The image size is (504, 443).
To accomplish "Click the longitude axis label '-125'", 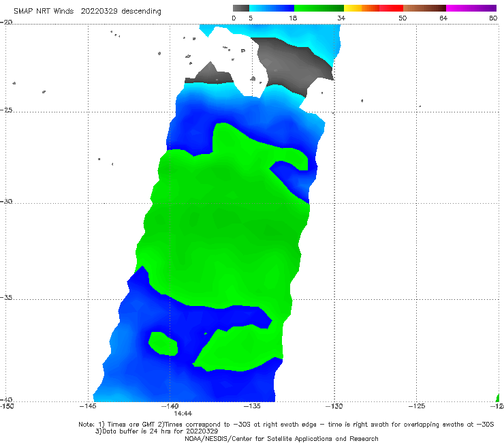I will point(417,406).
